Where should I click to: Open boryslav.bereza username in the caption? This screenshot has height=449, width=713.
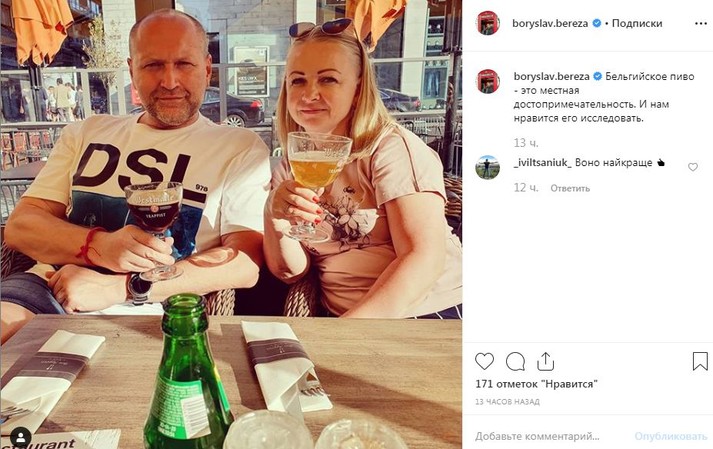pyautogui.click(x=552, y=76)
